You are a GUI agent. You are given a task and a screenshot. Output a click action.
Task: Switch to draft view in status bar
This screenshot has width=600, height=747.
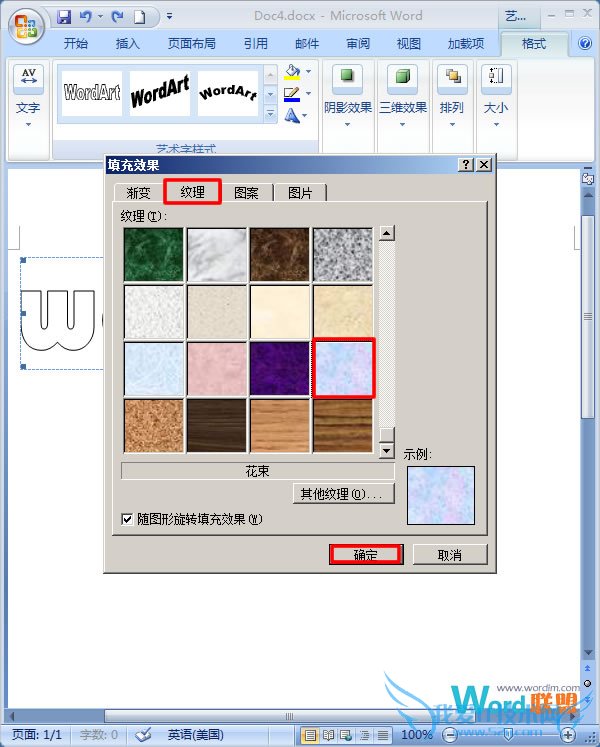[x=383, y=735]
